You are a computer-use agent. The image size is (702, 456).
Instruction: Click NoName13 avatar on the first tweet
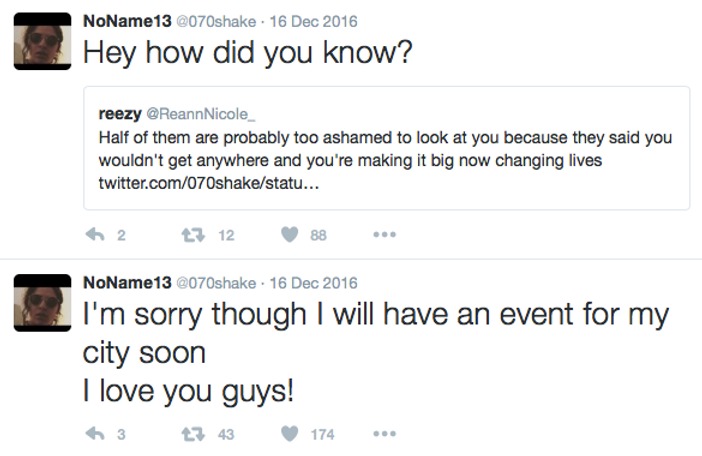point(40,43)
